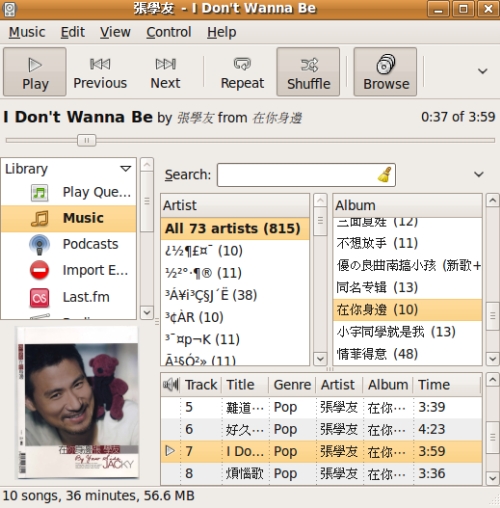Click the Play button in toolbar
The height and width of the screenshot is (508, 500).
pos(35,72)
